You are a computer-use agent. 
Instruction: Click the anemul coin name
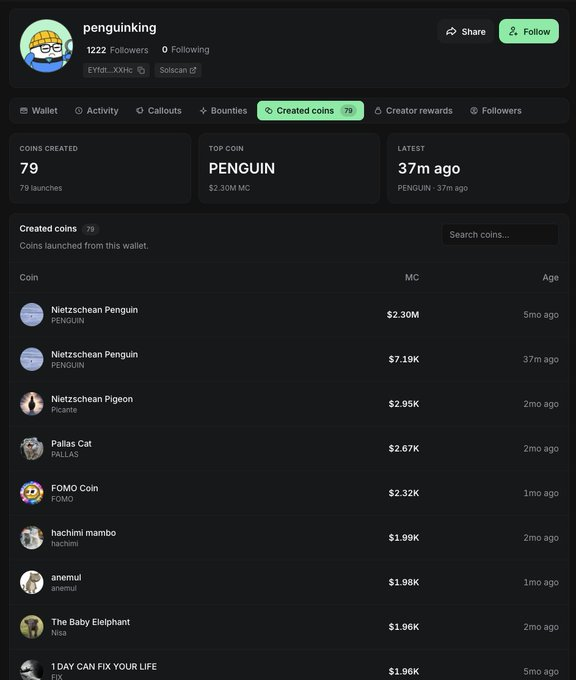pos(66,578)
